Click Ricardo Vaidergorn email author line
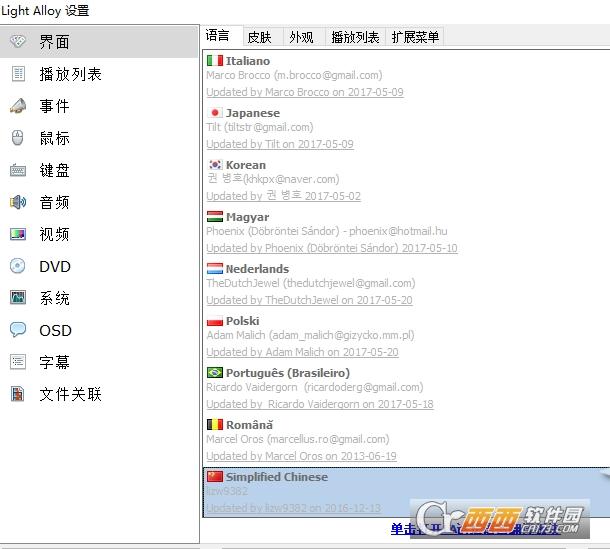610x549 pixels. click(315, 387)
